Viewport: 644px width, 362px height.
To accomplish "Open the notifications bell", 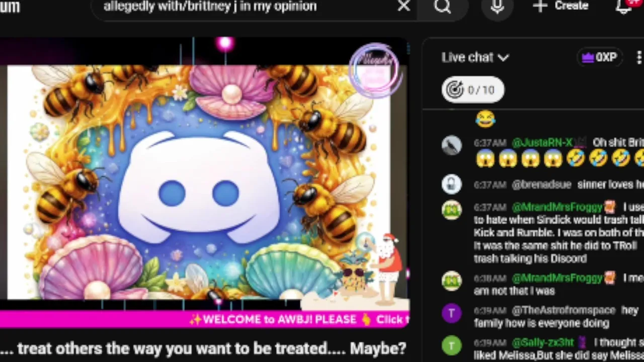I will click(624, 6).
